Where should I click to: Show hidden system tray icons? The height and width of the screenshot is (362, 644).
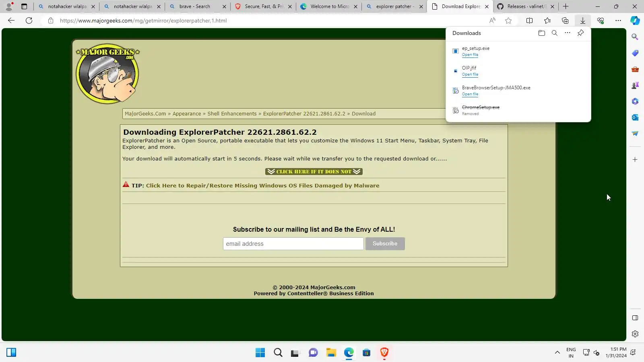557,353
